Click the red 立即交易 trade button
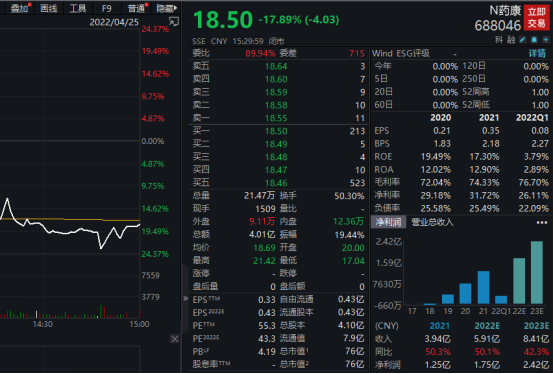 536,18
